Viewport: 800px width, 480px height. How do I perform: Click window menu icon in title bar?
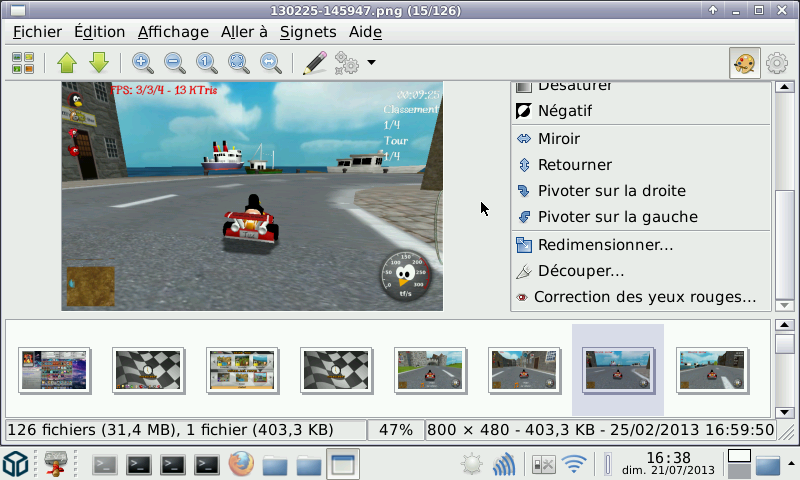[x=18, y=10]
